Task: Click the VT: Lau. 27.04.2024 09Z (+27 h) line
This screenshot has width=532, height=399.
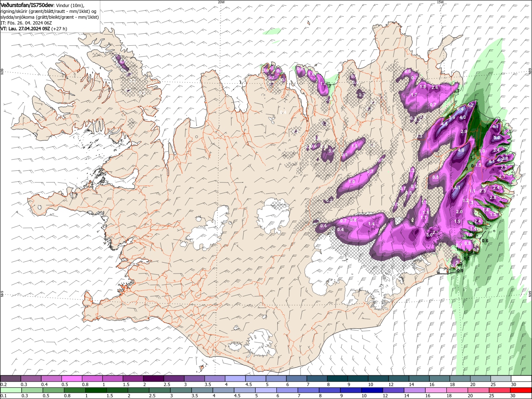Action: pos(34,29)
